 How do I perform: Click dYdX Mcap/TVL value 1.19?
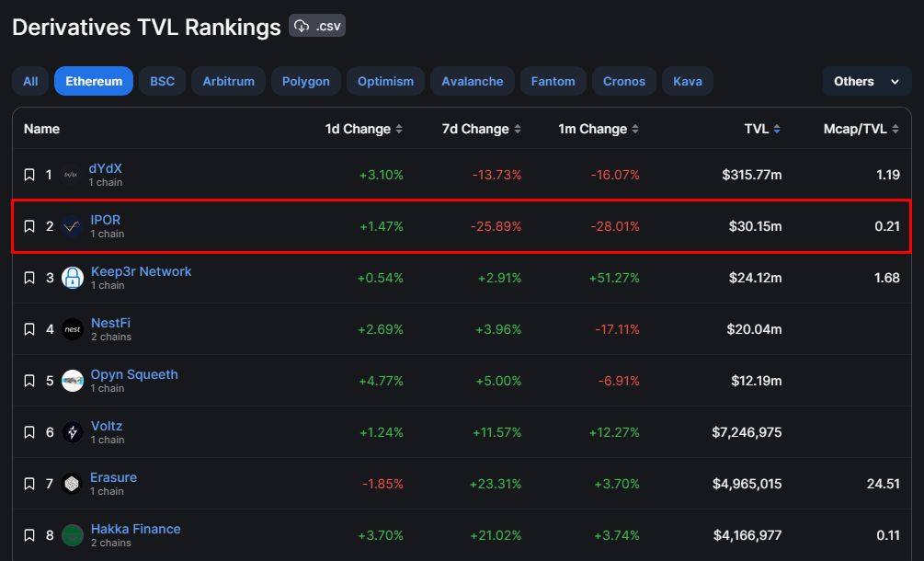pyautogui.click(x=888, y=175)
